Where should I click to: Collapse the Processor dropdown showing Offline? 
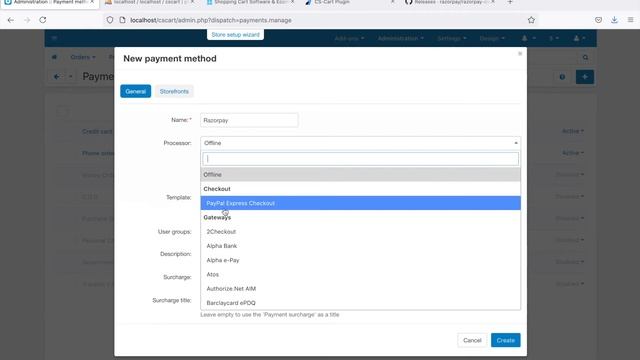coord(360,143)
